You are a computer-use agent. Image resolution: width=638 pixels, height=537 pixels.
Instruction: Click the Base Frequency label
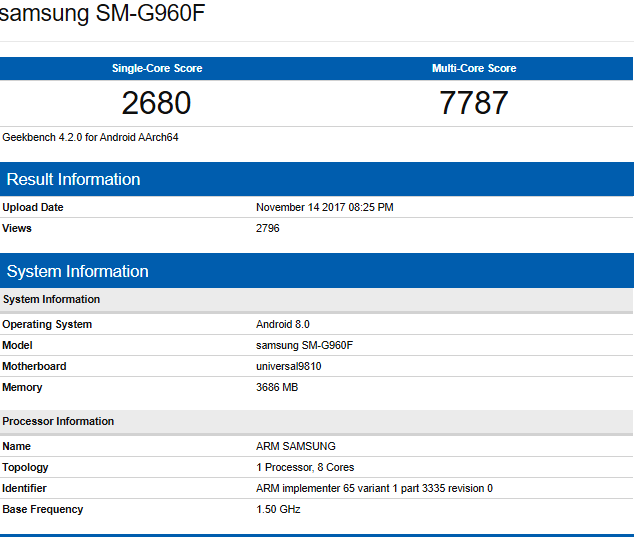tap(43, 509)
